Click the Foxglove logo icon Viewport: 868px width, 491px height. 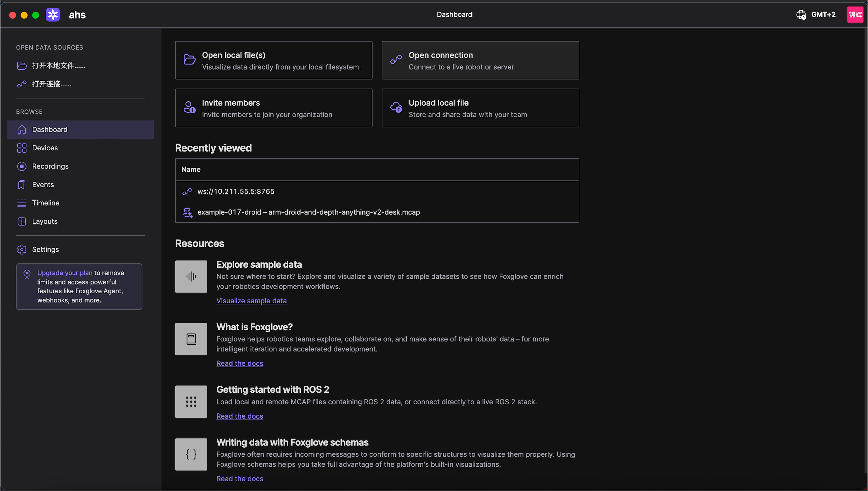(52, 14)
